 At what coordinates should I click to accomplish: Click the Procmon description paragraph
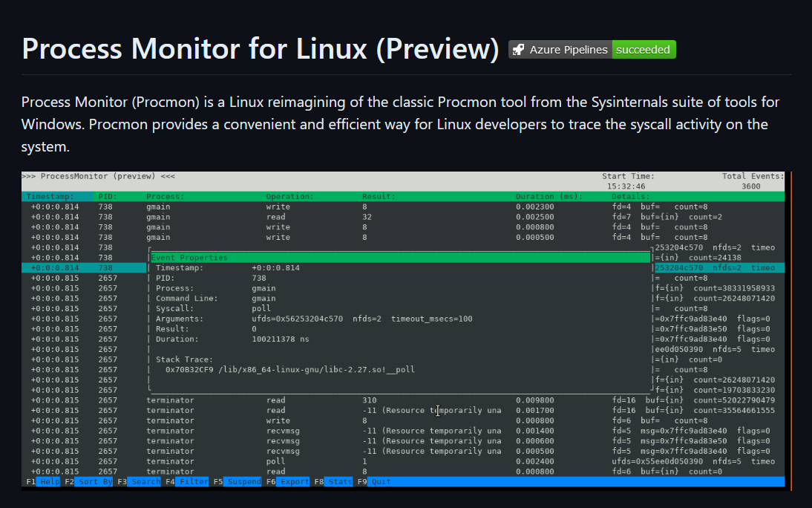coord(400,125)
